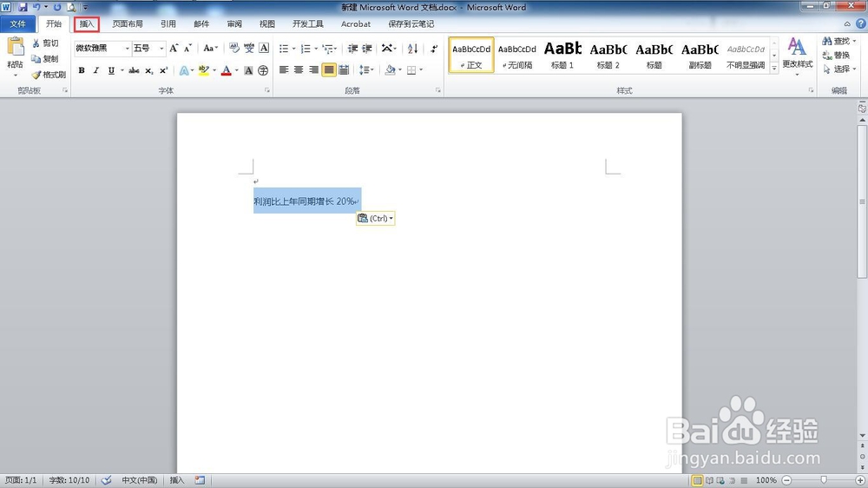
Task: Switch to the 审阅 Review tab
Action: coord(234,23)
